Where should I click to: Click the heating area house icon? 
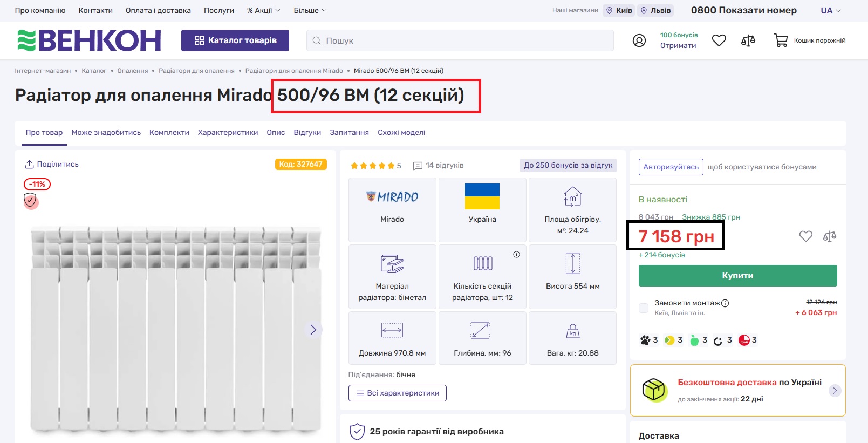pyautogui.click(x=572, y=197)
